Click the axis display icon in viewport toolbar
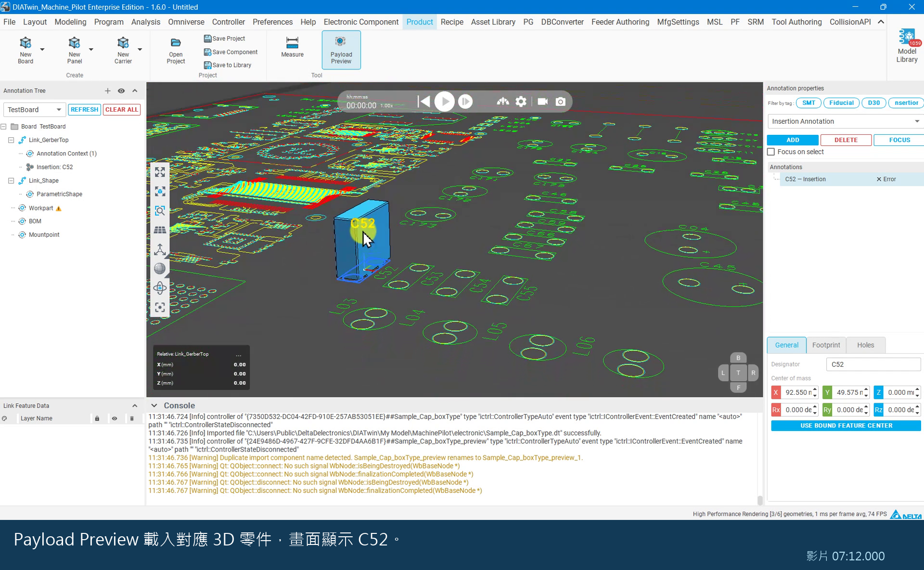Viewport: 924px width, 570px height. coord(160,249)
